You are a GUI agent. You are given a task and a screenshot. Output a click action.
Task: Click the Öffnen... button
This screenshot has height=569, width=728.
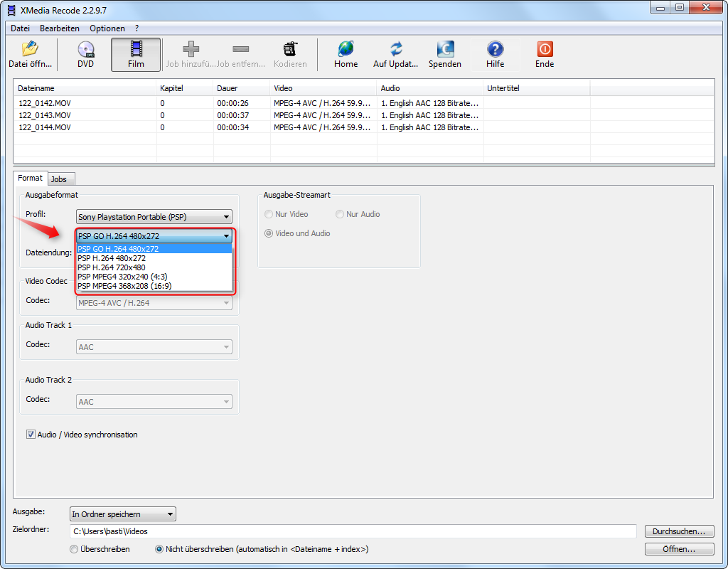click(678, 549)
